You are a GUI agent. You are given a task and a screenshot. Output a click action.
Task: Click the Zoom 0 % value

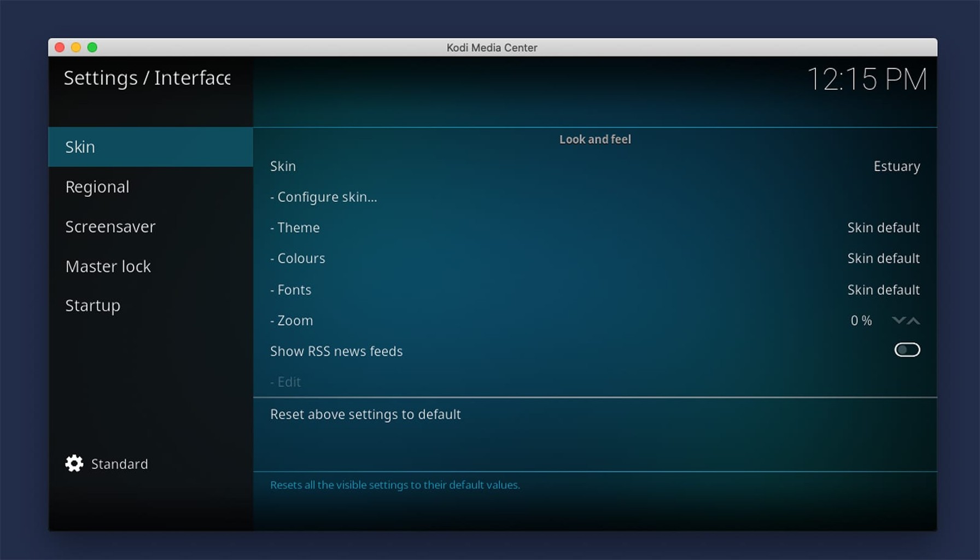coord(861,320)
